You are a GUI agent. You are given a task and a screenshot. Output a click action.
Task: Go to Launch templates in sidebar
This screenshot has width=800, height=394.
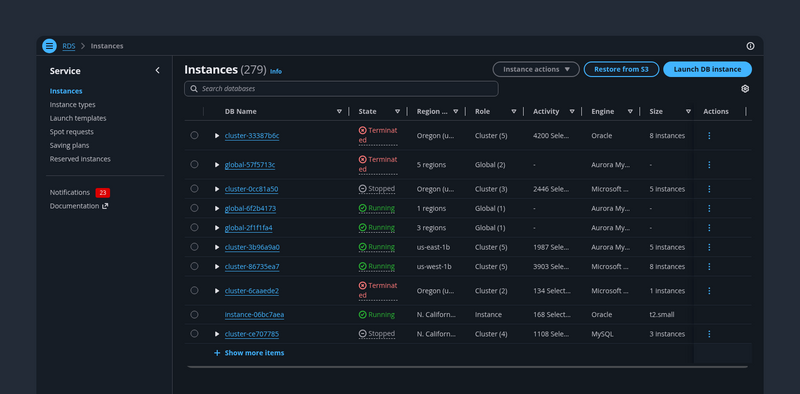tap(78, 118)
